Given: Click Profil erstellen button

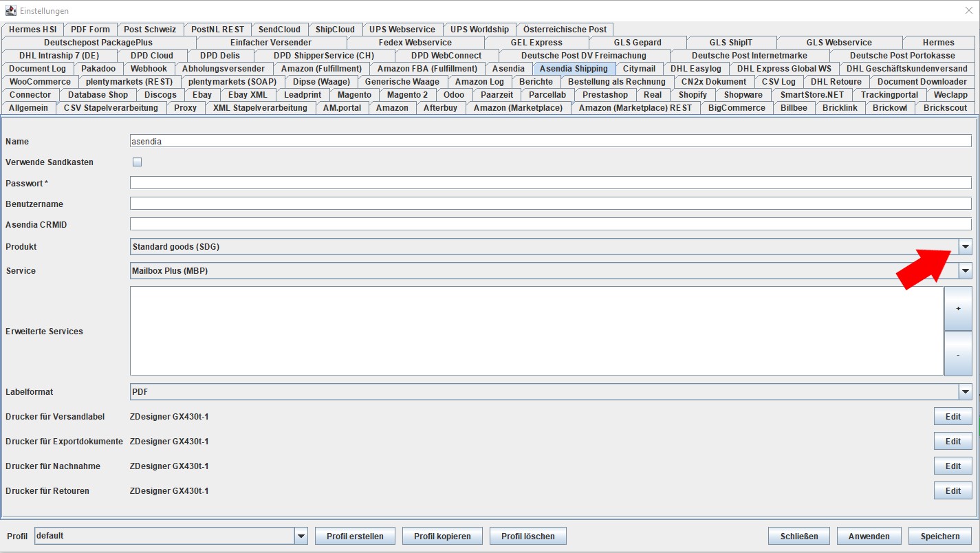Looking at the screenshot, I should 355,536.
